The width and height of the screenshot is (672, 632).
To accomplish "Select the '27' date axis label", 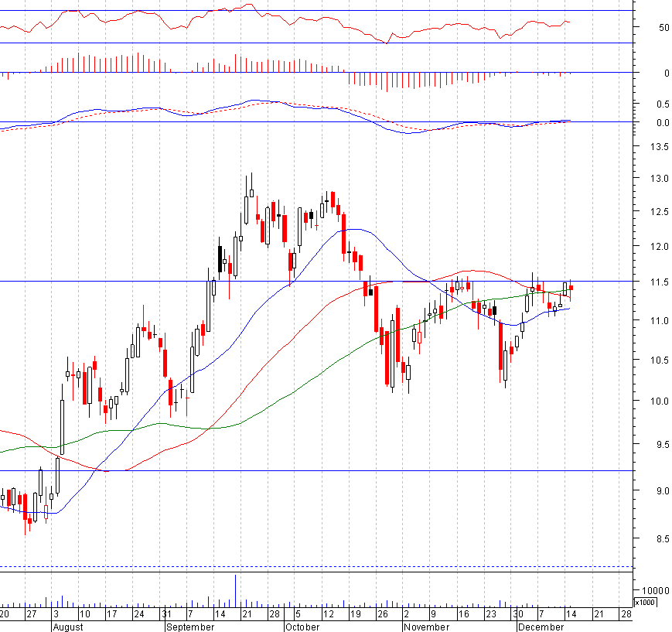I will 32,614.
